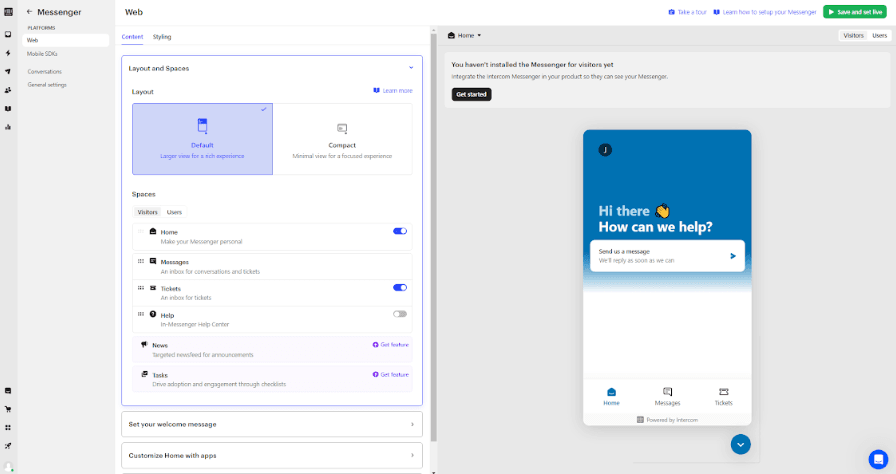Open the shopping cart icon
Image resolution: width=896 pixels, height=474 pixels.
(8, 409)
